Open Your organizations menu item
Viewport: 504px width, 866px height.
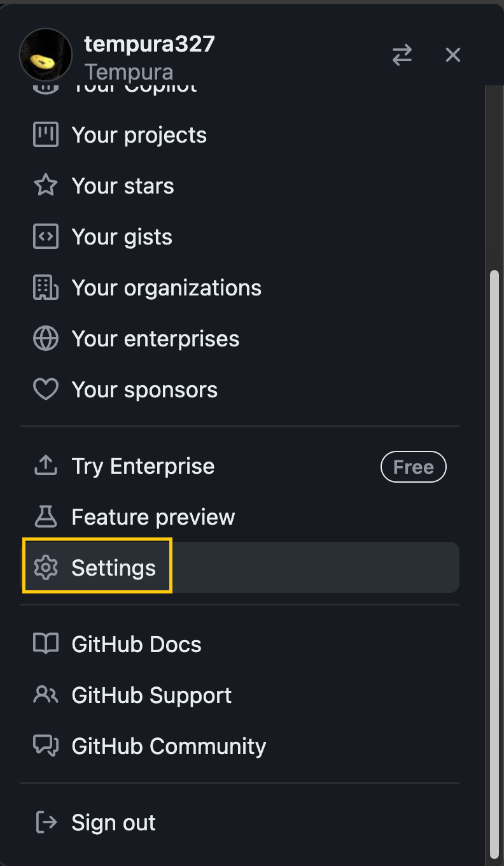(x=166, y=288)
